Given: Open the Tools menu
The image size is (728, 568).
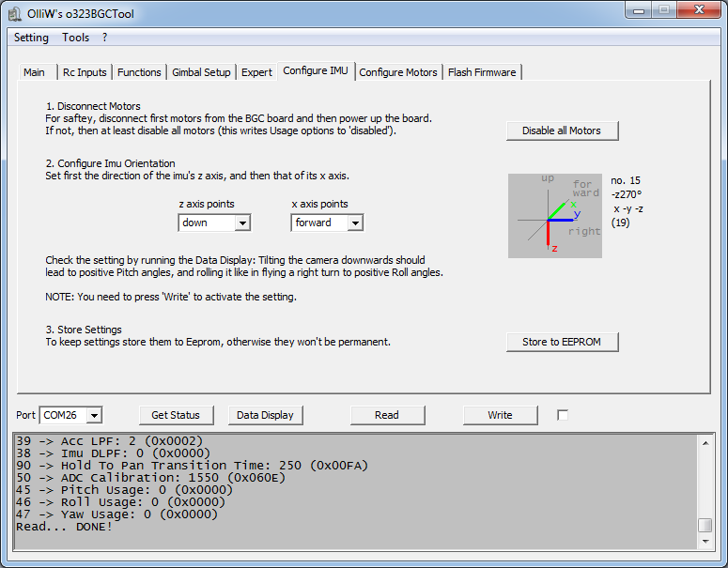Looking at the screenshot, I should [76, 38].
